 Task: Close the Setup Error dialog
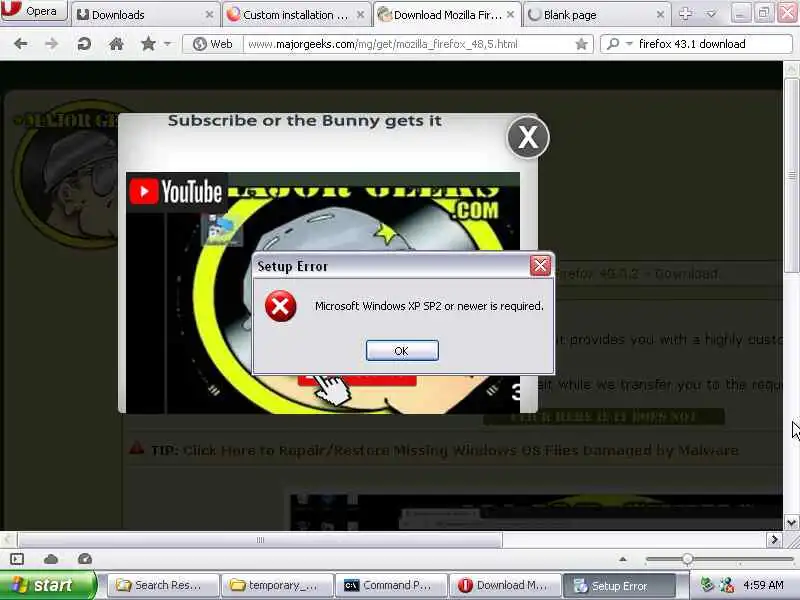coord(540,265)
